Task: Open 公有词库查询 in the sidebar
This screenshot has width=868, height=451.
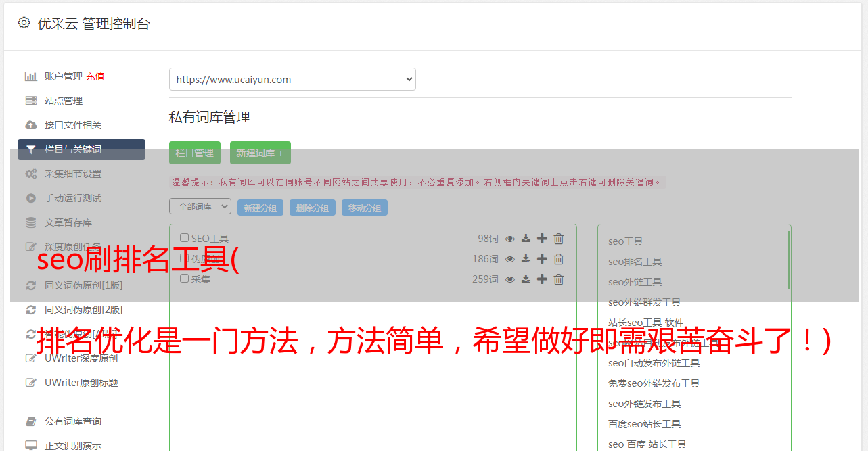Action: click(73, 421)
